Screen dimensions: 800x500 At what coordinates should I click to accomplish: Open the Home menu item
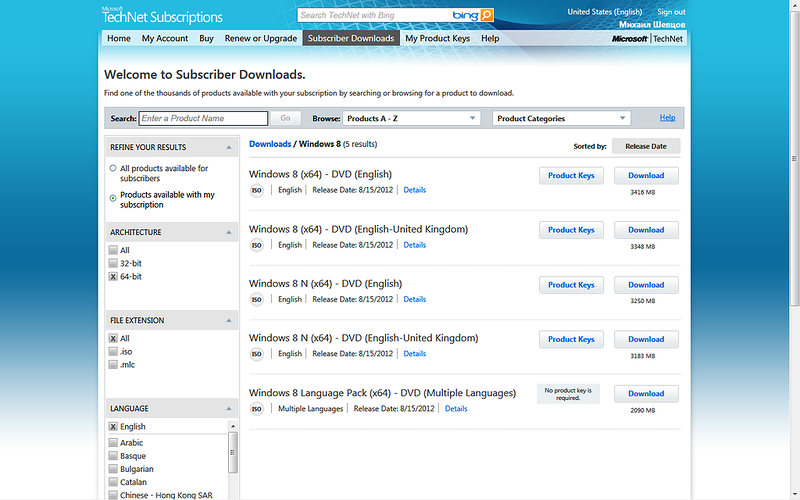coord(119,38)
